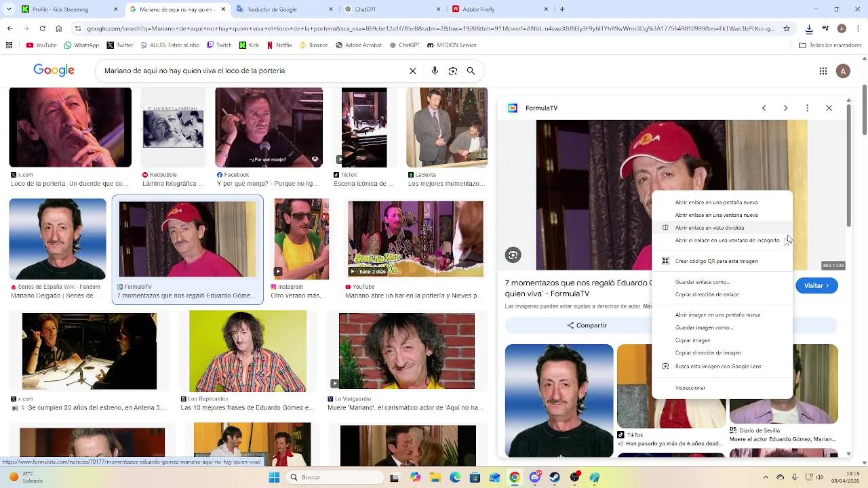Screen dimensions: 868x488
Task: Open the Chrome three-dot menu
Action: point(858,28)
